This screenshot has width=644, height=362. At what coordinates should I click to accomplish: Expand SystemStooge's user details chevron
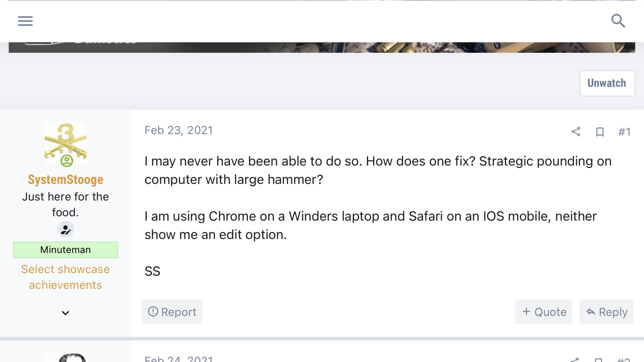pos(65,313)
